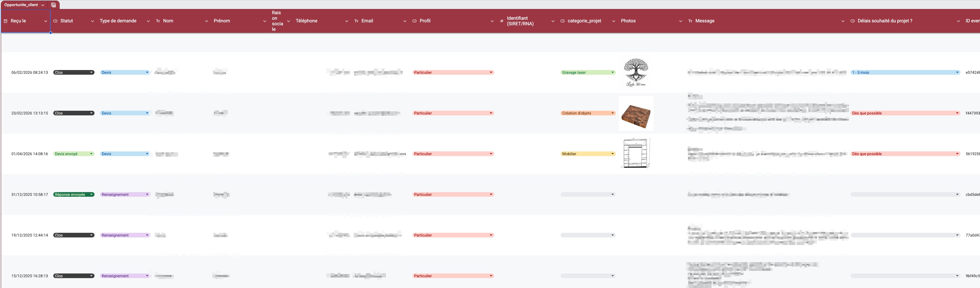
Task: Open the Clos status chip for 06/02/2026 row
Action: (x=74, y=73)
